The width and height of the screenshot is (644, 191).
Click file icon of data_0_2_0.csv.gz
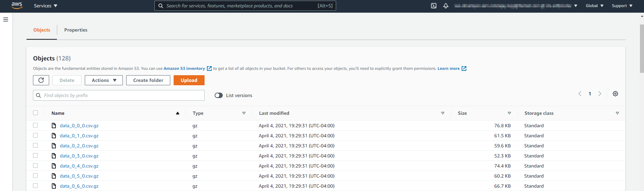pyautogui.click(x=54, y=146)
